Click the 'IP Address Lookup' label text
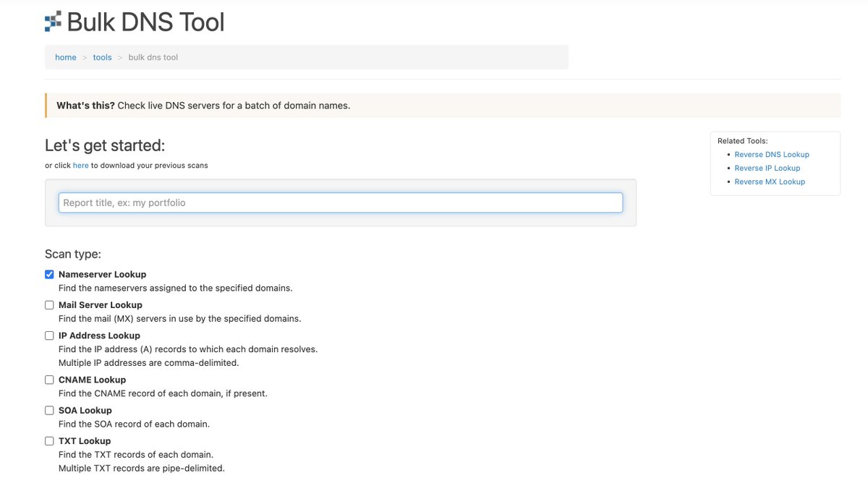 (99, 336)
